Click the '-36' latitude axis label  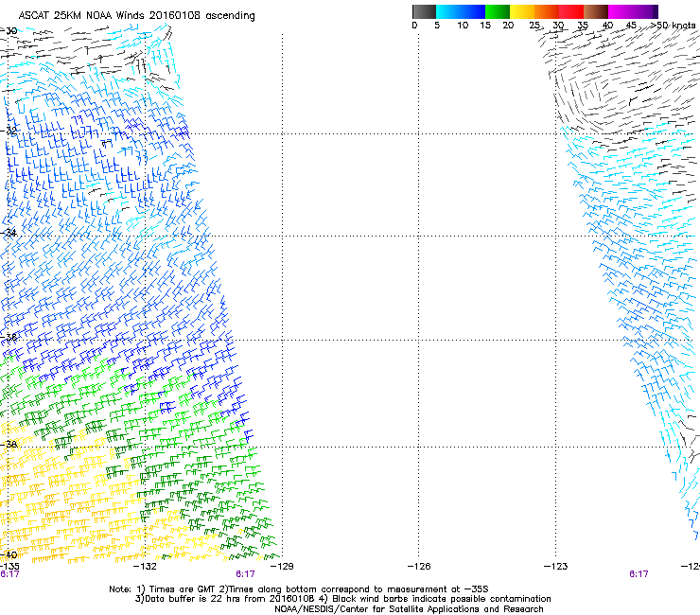[x=9, y=337]
